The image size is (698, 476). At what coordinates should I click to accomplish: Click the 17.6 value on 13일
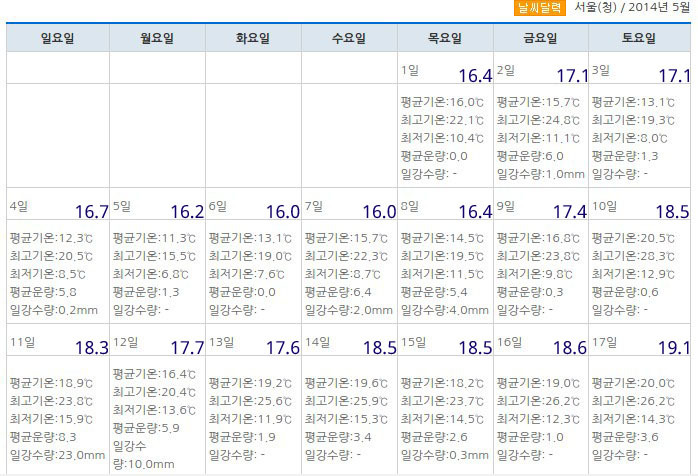(283, 348)
